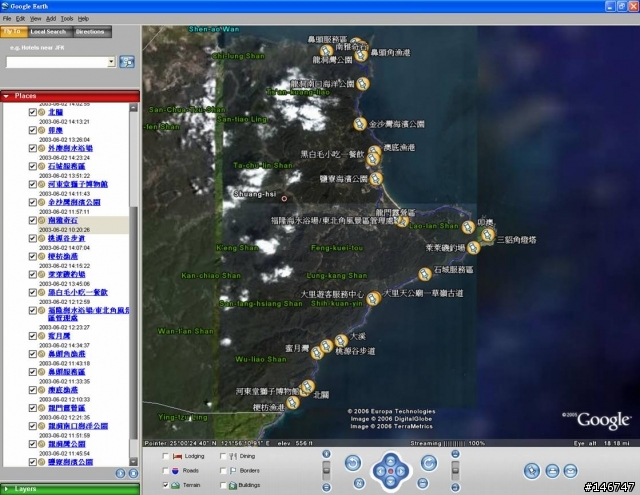
Task: Click the Places scrollbar up arrow
Action: [x=133, y=108]
